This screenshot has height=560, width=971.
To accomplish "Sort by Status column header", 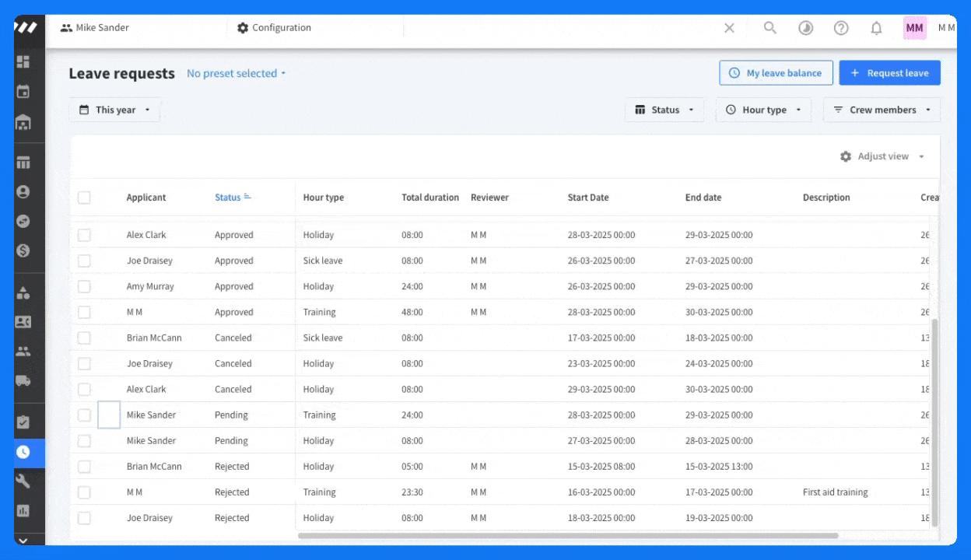I will pos(228,198).
